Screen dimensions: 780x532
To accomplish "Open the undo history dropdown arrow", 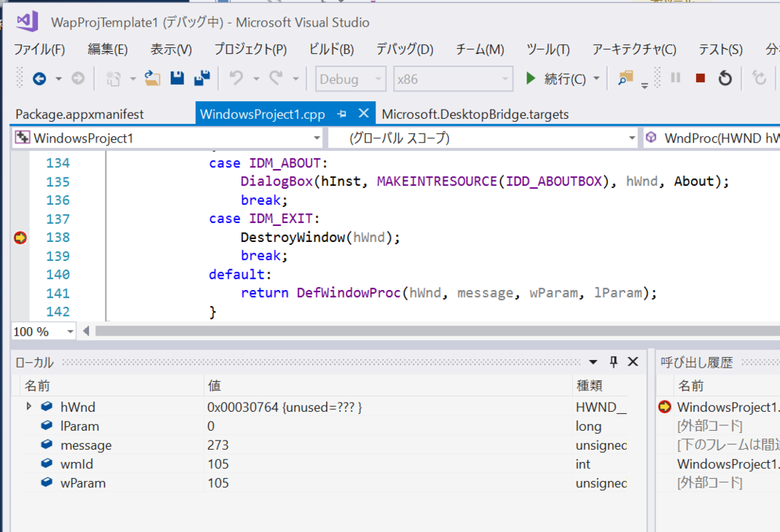I will pyautogui.click(x=256, y=78).
